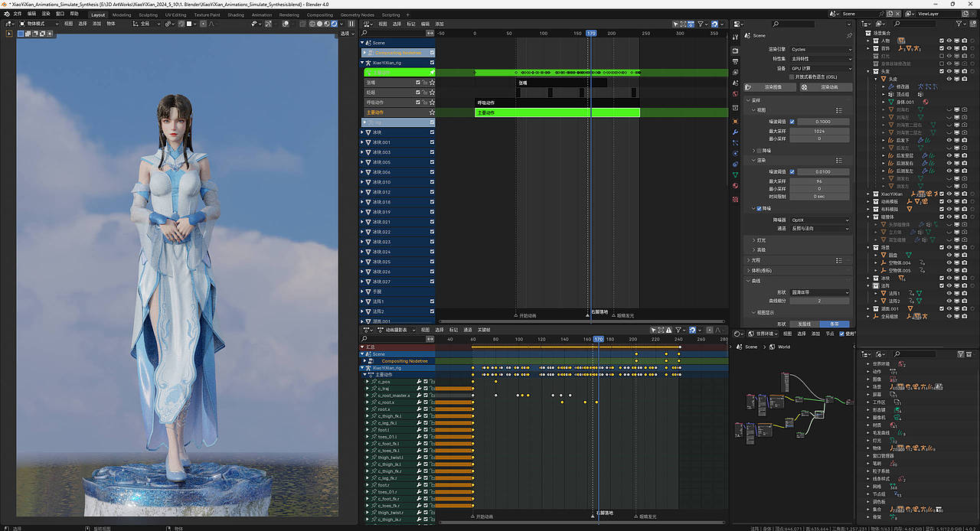Switch to the Modeling workspace tab

(122, 15)
